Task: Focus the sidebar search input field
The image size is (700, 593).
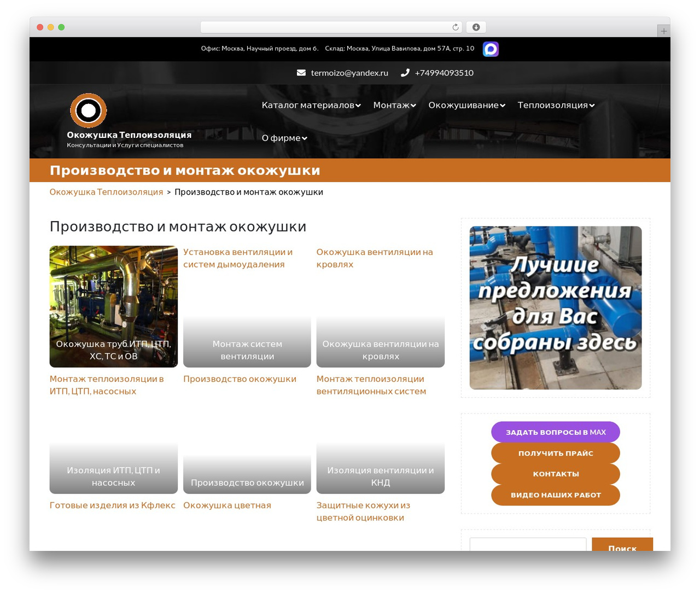Action: pyautogui.click(x=528, y=544)
